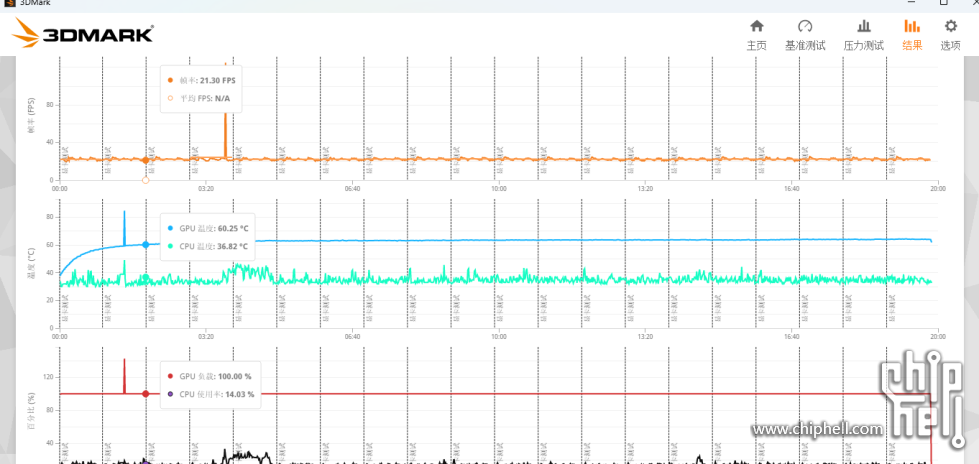Viewport: 979px width, 464px height.
Task: Click the green CPU 温度 legend dot
Action: click(170, 246)
